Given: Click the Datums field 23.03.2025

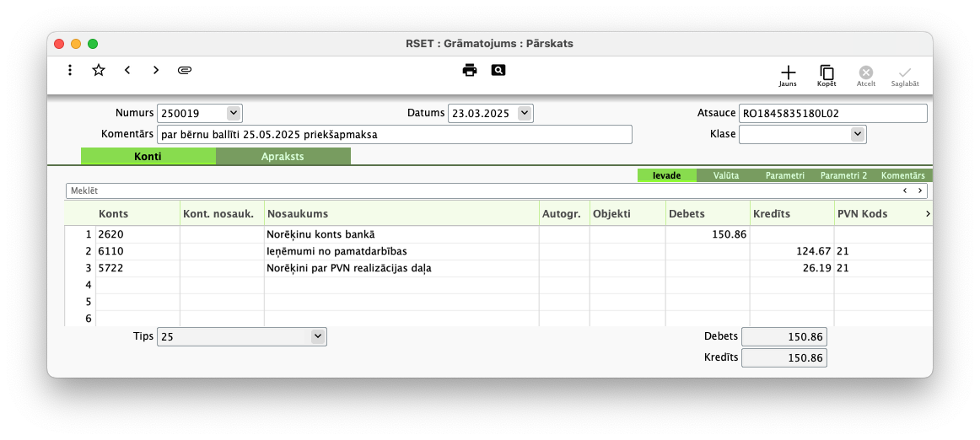Looking at the screenshot, I should coord(491,113).
